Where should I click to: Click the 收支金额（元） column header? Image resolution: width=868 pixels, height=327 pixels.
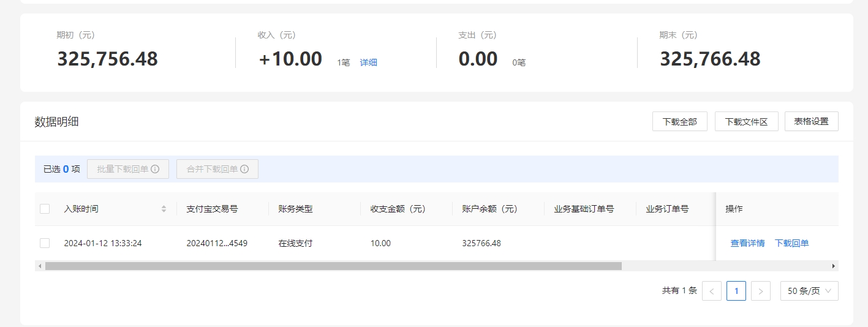coord(398,209)
